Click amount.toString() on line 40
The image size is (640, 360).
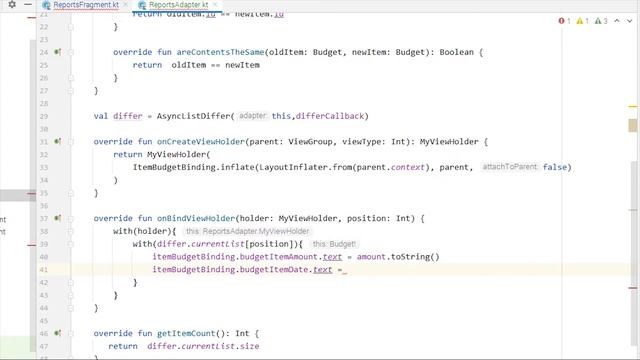(398, 257)
